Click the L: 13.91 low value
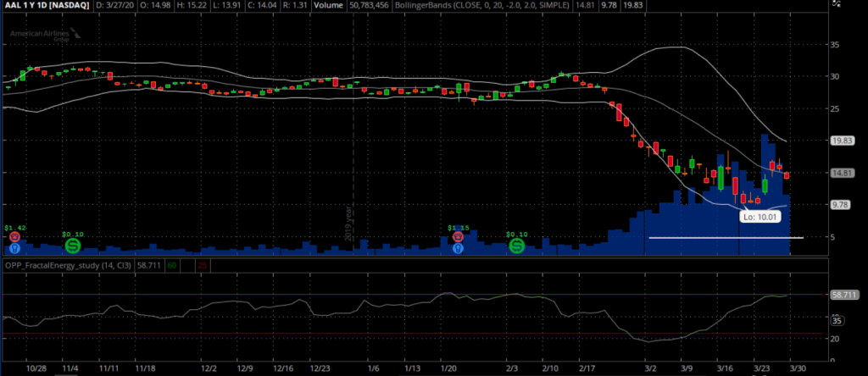The height and width of the screenshot is (376, 868). (229, 5)
